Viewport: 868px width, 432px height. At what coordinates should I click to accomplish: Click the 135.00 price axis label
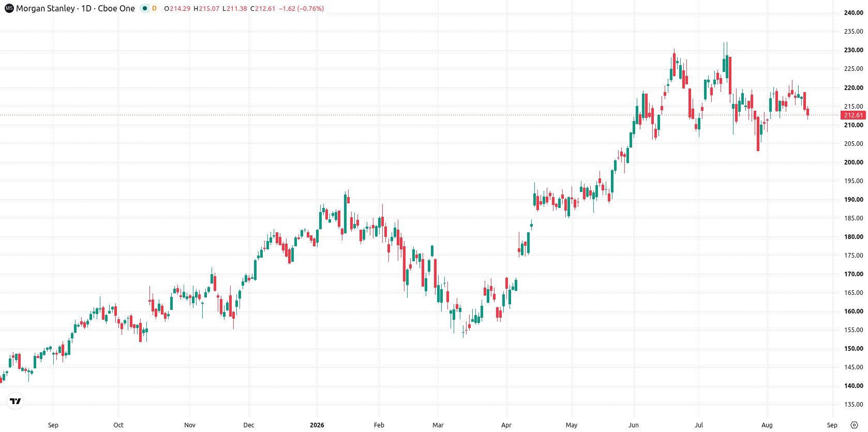(x=854, y=405)
